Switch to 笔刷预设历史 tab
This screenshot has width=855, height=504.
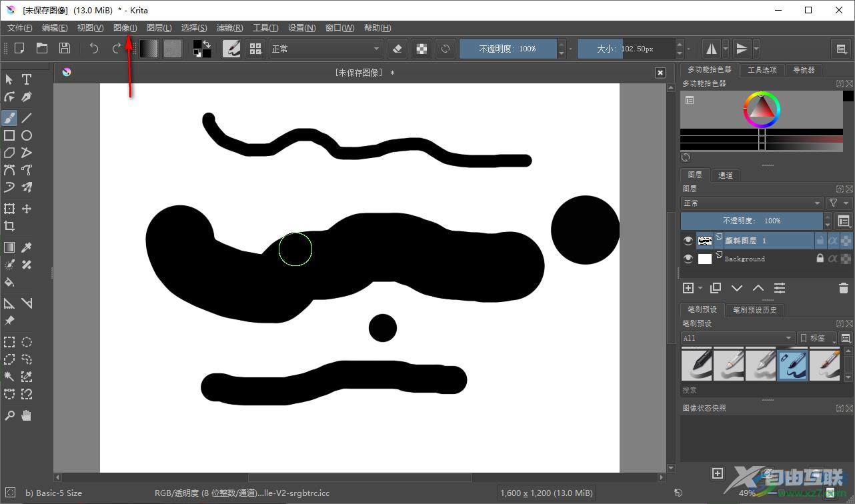(x=755, y=309)
